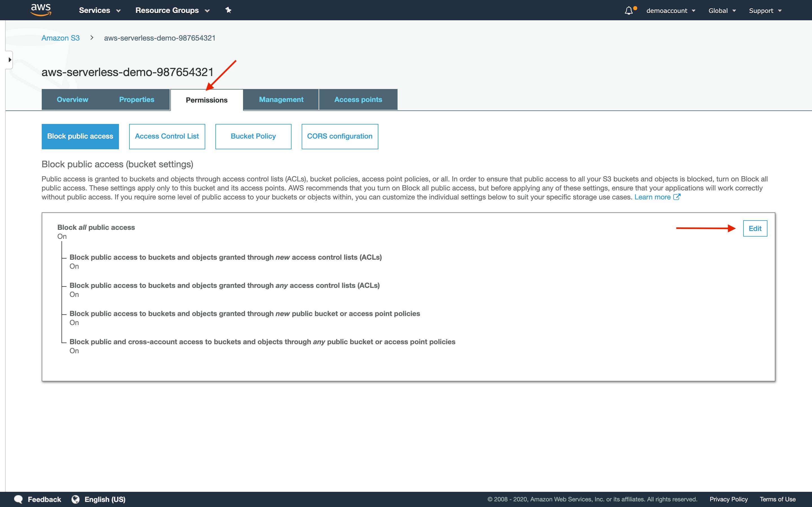The image size is (812, 507).
Task: Click Edit for Block all public access
Action: (x=755, y=228)
